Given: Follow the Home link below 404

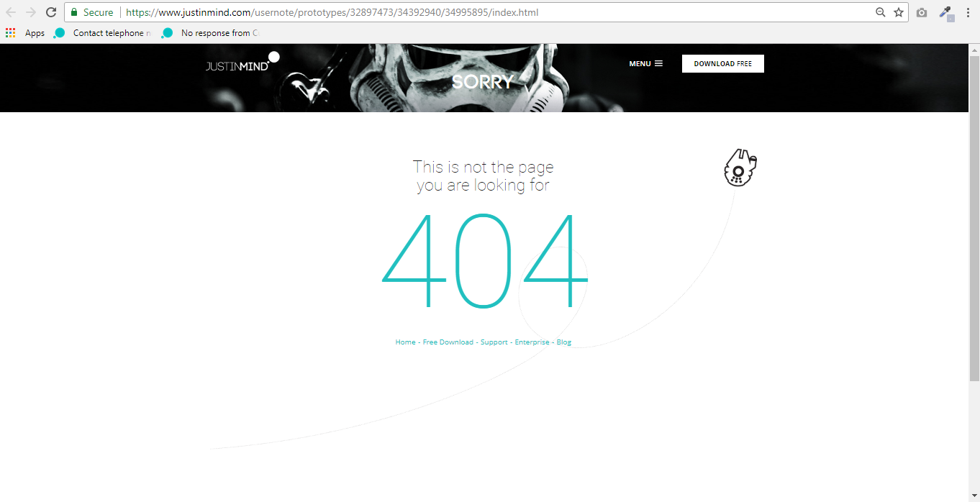Looking at the screenshot, I should click(x=405, y=342).
